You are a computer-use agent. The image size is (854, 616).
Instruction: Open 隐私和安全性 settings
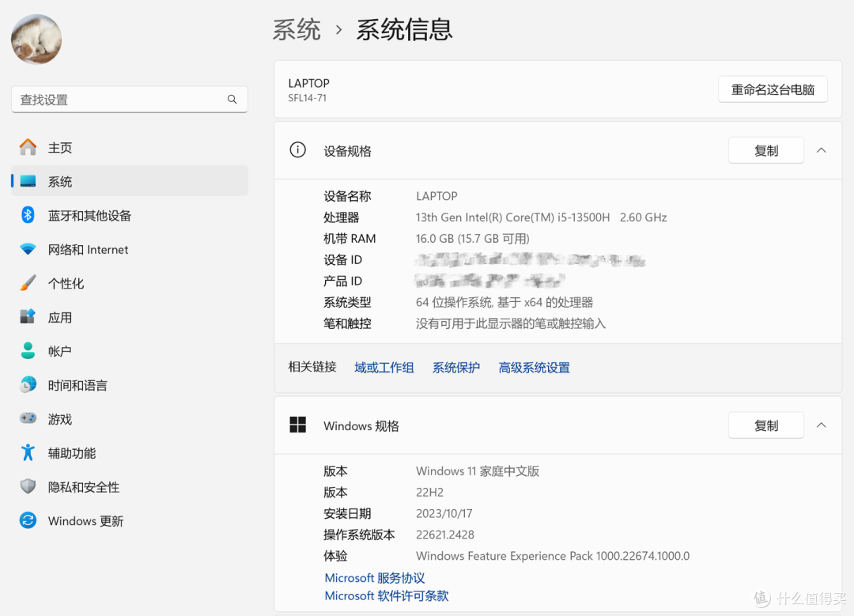[130, 486]
